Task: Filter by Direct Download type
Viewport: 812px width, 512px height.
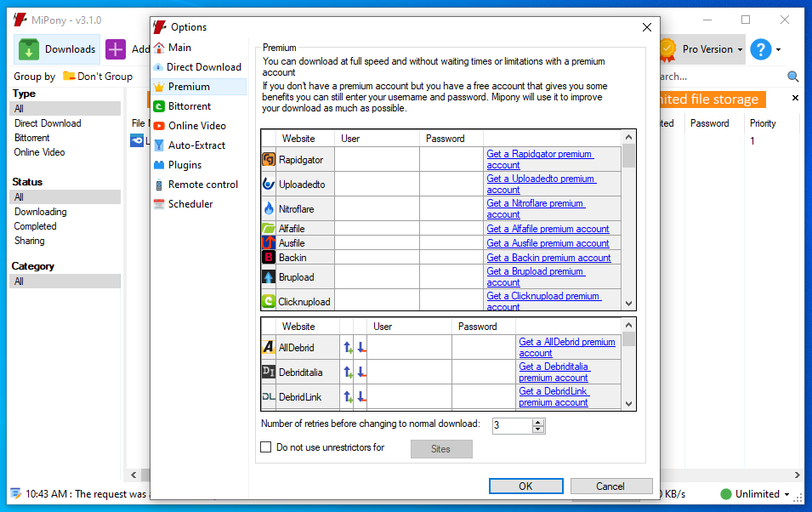Action: click(48, 123)
